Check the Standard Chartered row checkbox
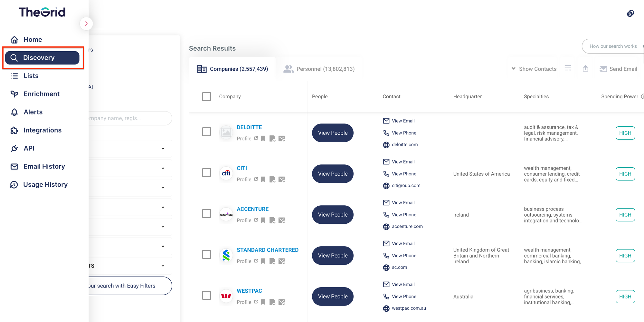 pyautogui.click(x=207, y=255)
